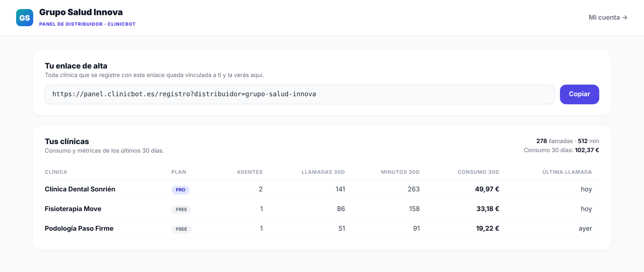Click the 51 calls value
This screenshot has width=644, height=272.
[342, 229]
